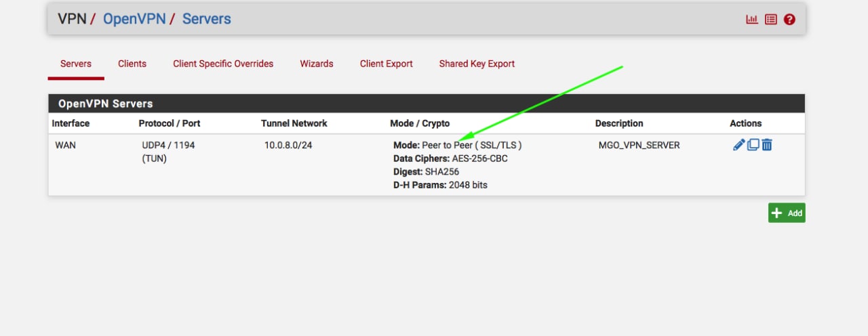Click the Mode / Crypto column header
868x336 pixels.
click(x=420, y=123)
